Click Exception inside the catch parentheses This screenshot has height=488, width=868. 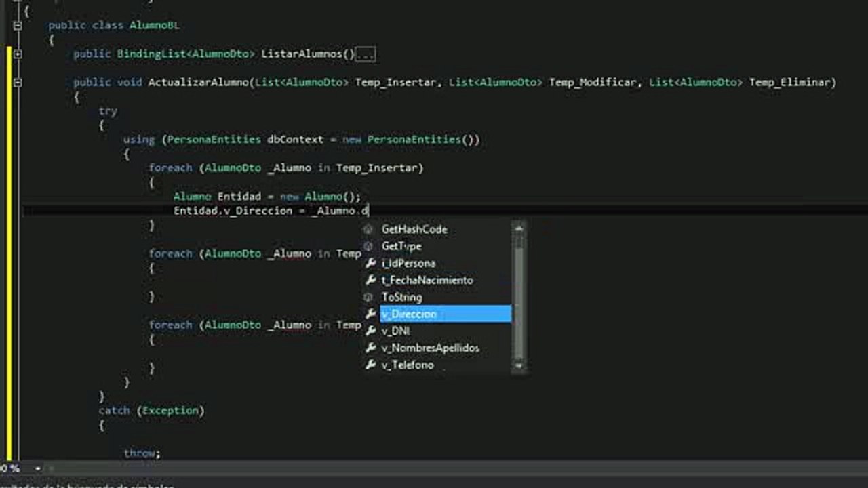(x=170, y=410)
